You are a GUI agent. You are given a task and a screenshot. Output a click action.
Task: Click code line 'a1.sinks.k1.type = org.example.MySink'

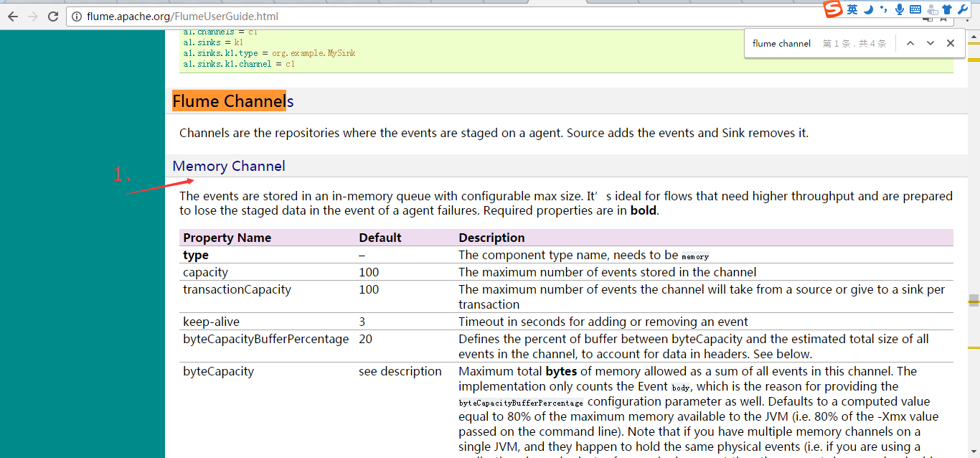(x=269, y=53)
